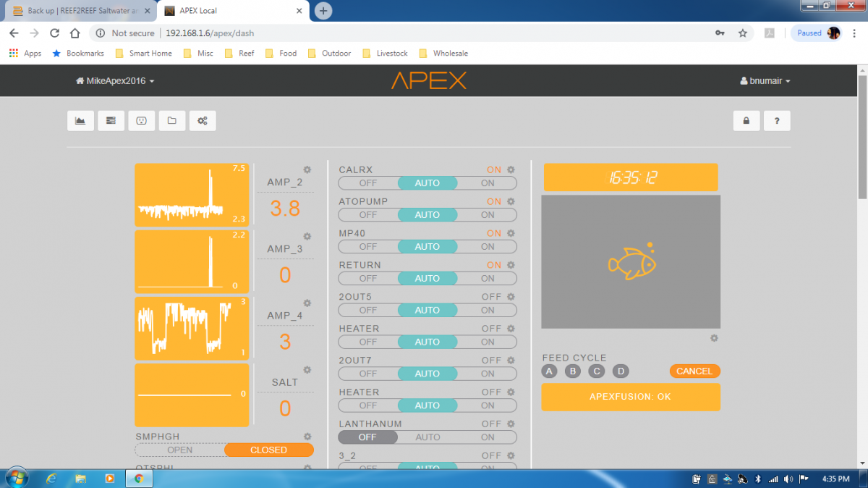868x488 pixels.
Task: Open the Outdoor bookmarks folder
Action: [329, 53]
